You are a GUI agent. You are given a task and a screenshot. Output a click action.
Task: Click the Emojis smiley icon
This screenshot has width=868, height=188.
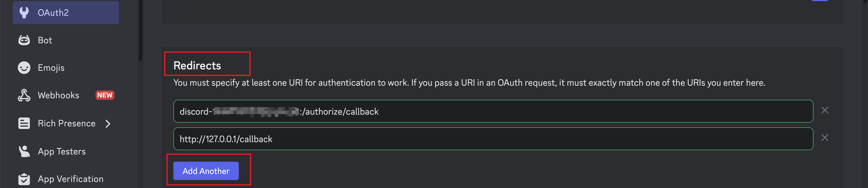[x=24, y=67]
